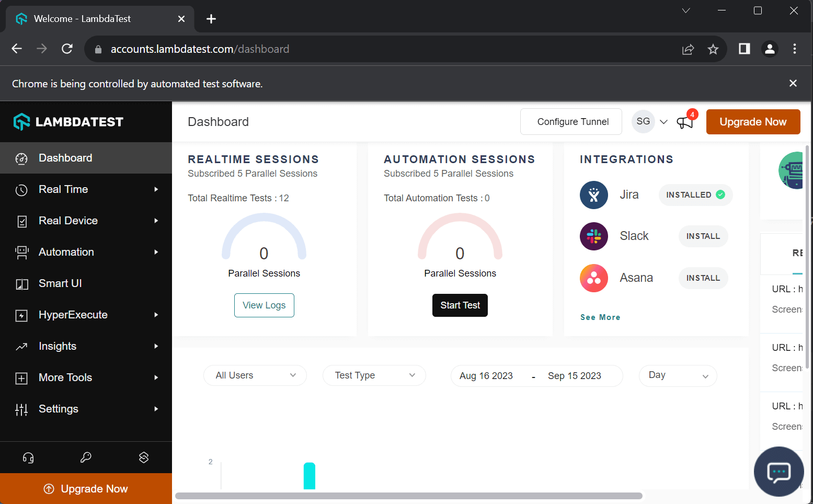Expand the Automation sidebar menu
Viewport: 813px width, 504px height.
pyautogui.click(x=86, y=252)
